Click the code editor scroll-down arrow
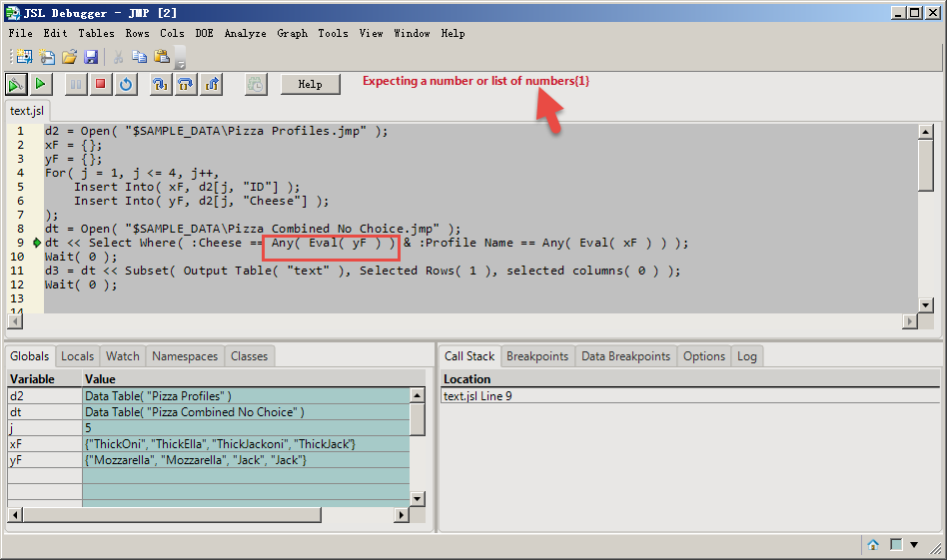Screen dimensions: 947x560 pyautogui.click(x=926, y=304)
